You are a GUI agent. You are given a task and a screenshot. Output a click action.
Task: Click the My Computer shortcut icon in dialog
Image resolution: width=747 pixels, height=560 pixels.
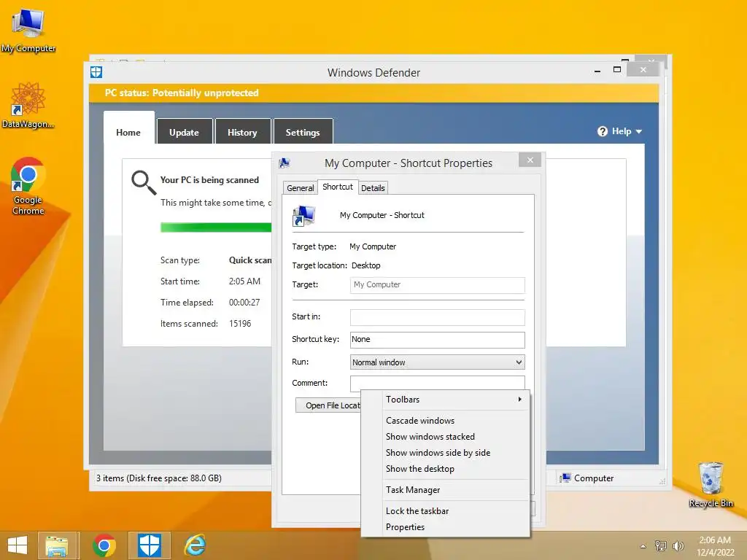click(x=303, y=216)
